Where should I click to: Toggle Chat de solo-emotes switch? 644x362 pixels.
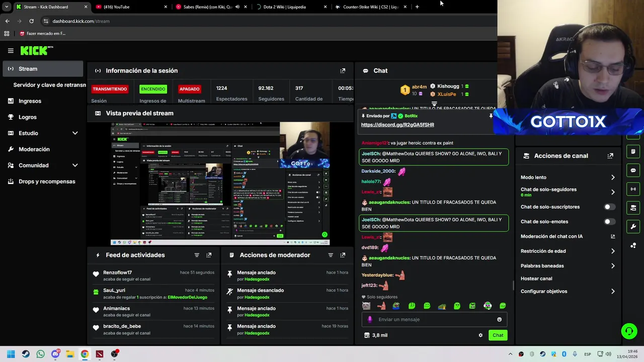[x=609, y=222]
